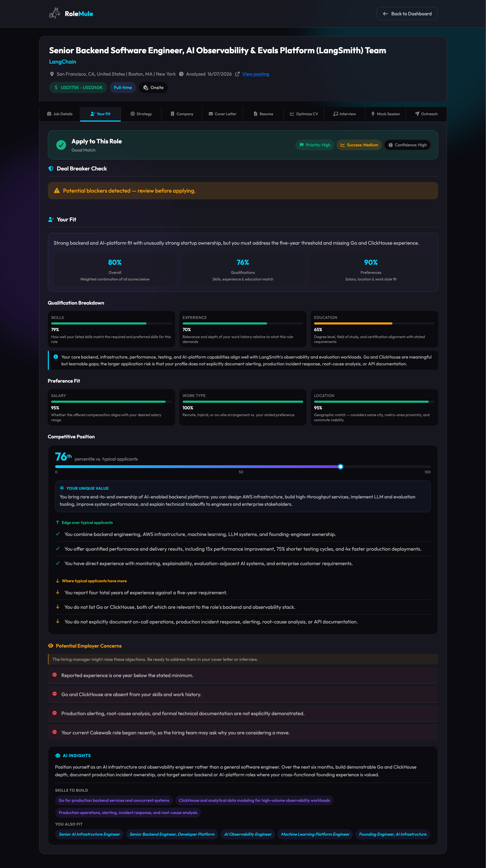Click the Full-time badge
Image resolution: width=486 pixels, height=868 pixels.
pos(123,88)
